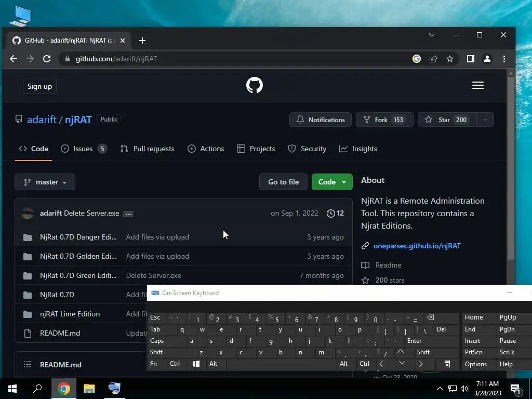Open the njRAT Lime Edition folder
This screenshot has width=532, height=399.
70,314
